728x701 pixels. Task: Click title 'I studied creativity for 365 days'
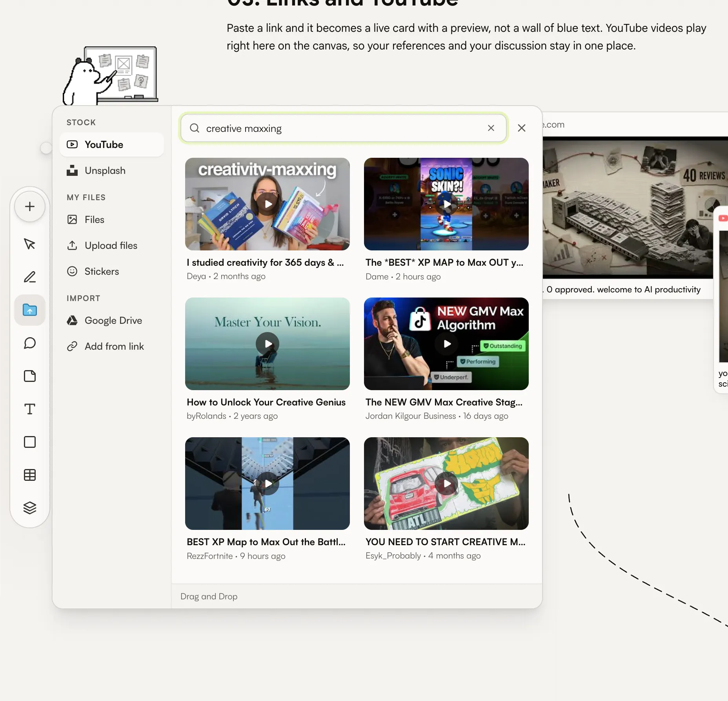tap(265, 263)
